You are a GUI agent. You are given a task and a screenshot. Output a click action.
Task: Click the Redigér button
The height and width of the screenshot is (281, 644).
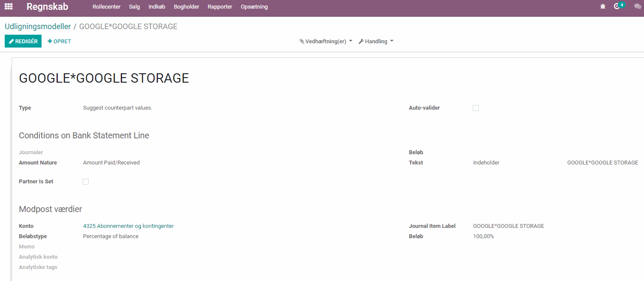[23, 42]
